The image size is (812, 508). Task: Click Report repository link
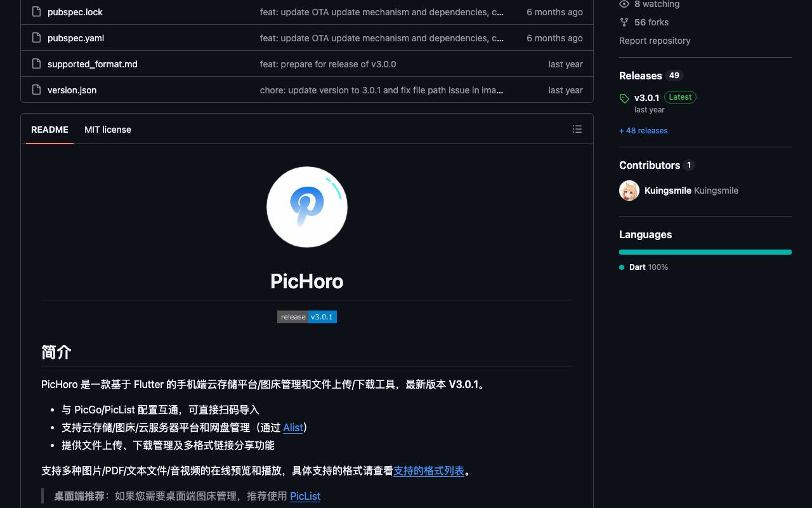[x=655, y=41]
